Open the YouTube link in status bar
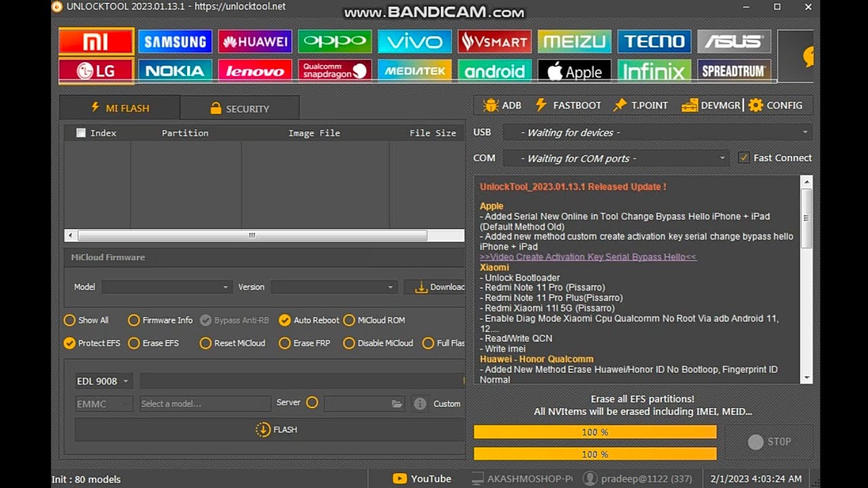 (x=422, y=479)
